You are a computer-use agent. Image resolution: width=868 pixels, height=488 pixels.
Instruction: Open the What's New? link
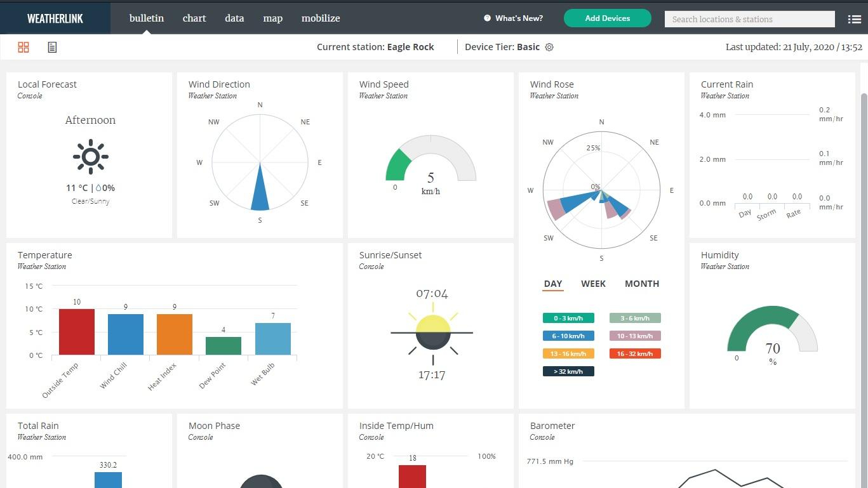pos(519,18)
